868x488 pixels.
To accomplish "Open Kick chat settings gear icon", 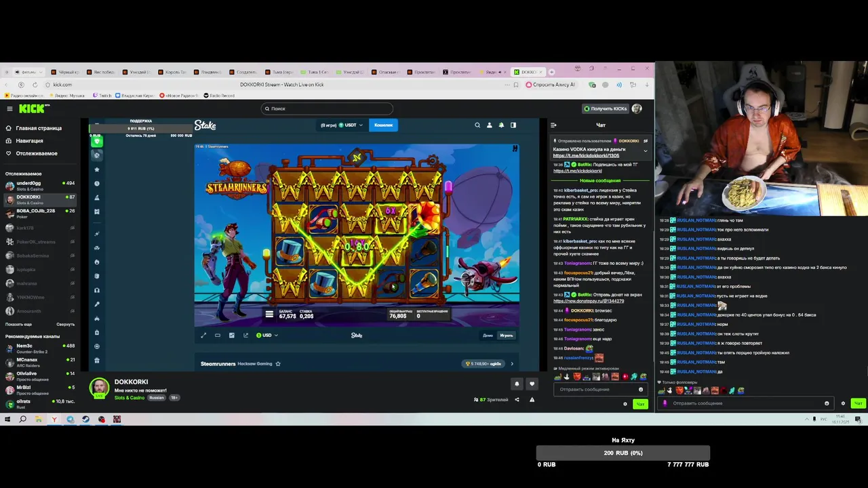I will tap(625, 404).
